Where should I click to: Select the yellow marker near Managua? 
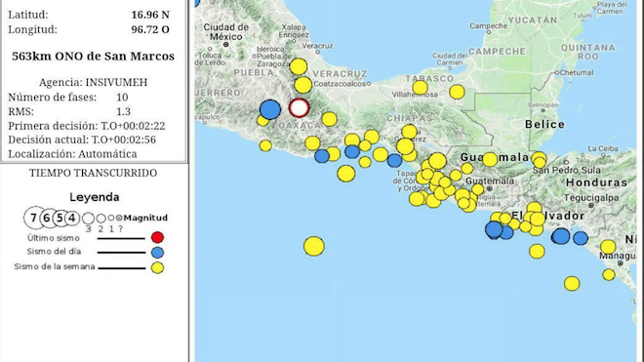(608, 247)
